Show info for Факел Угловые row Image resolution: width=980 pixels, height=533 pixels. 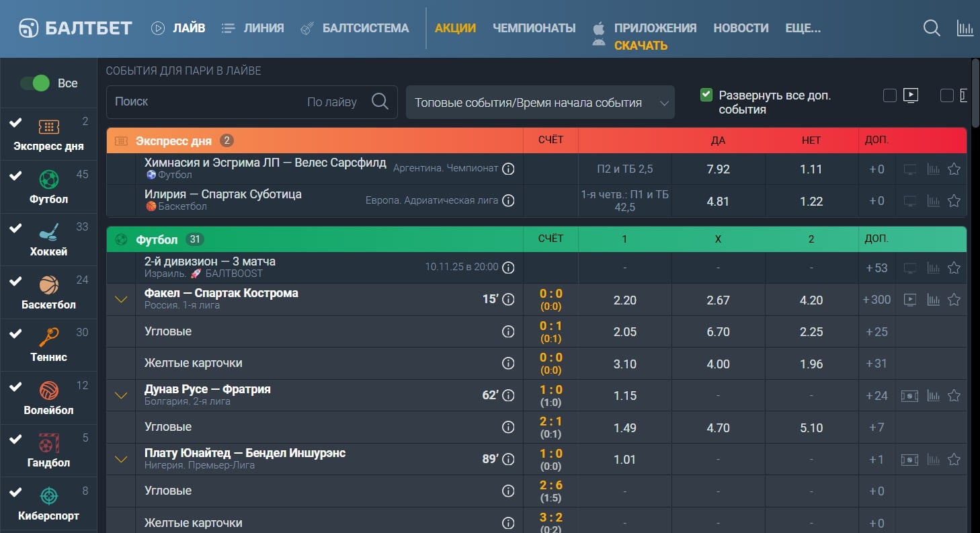pyautogui.click(x=508, y=331)
